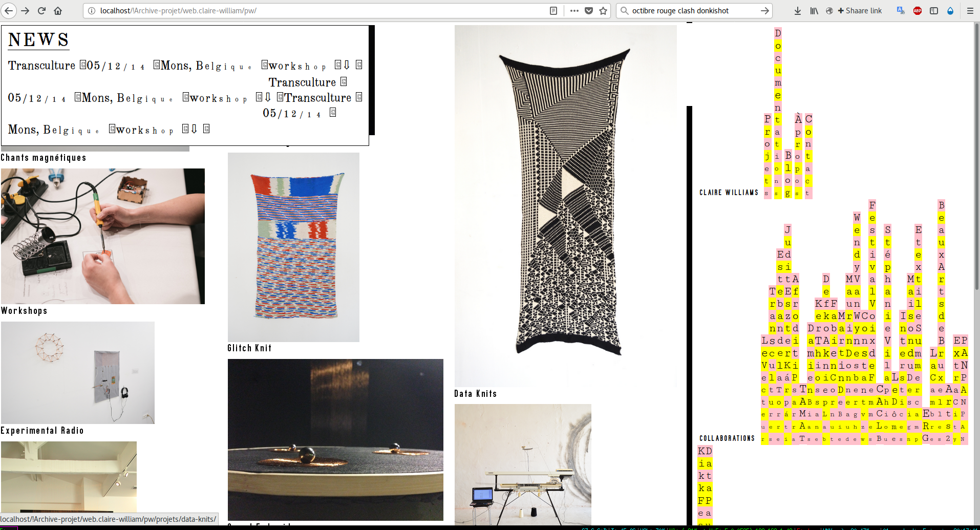
Task: Click the Workshops soldering photo thumbnail
Action: click(x=102, y=236)
